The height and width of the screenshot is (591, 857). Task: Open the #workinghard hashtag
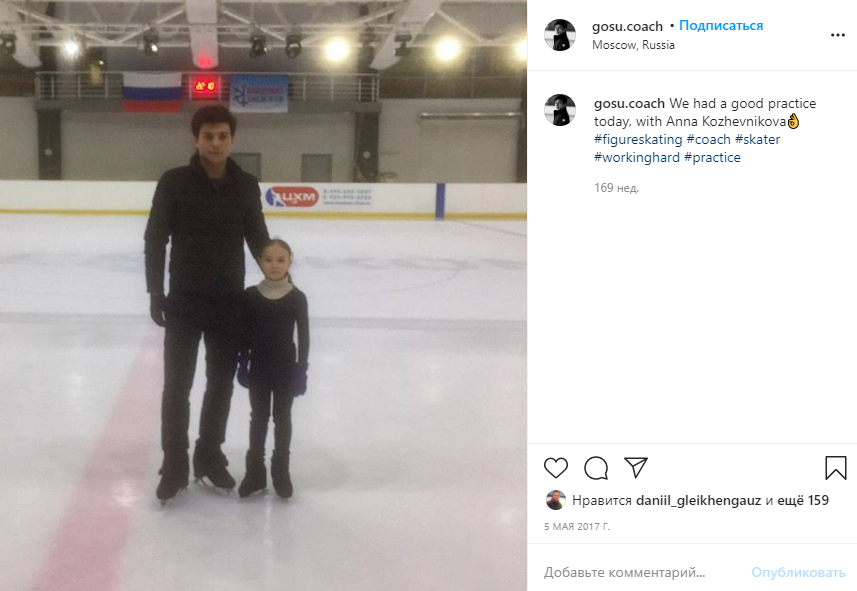click(637, 157)
